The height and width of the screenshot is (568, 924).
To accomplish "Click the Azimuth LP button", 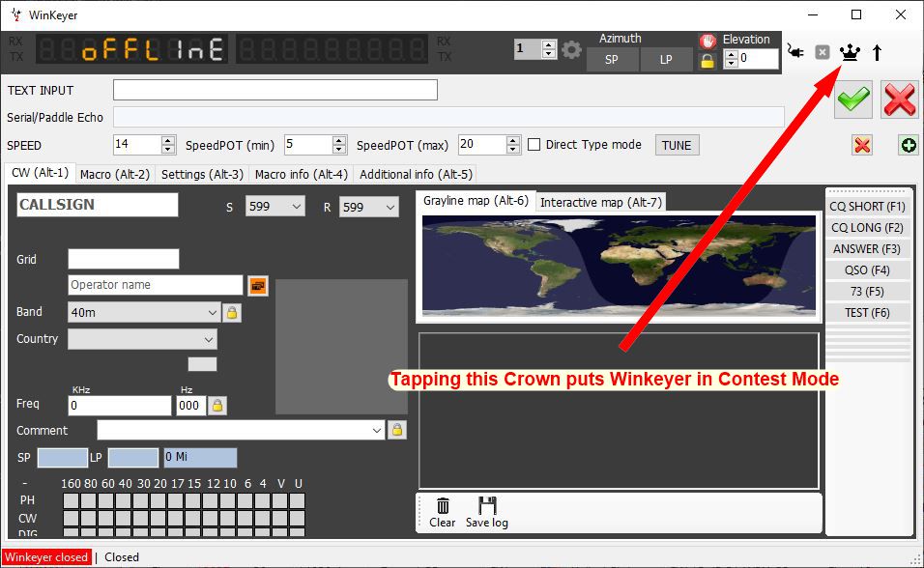I will (x=666, y=60).
